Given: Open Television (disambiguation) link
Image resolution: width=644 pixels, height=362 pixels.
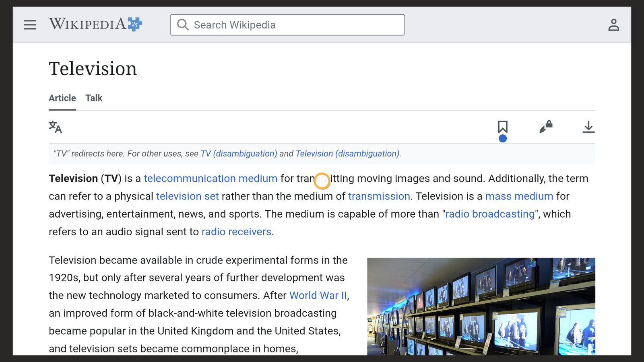Looking at the screenshot, I should point(348,154).
